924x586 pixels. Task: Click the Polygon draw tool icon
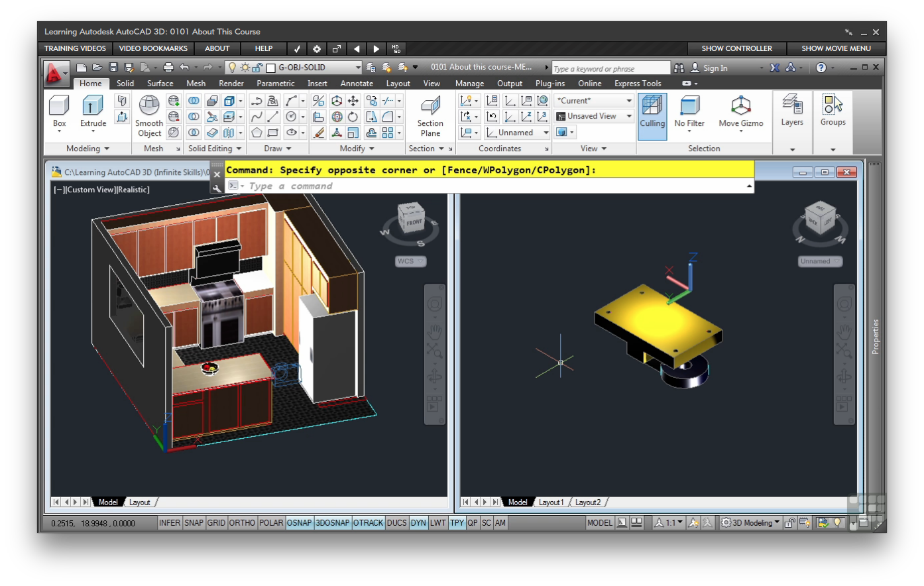pyautogui.click(x=257, y=133)
